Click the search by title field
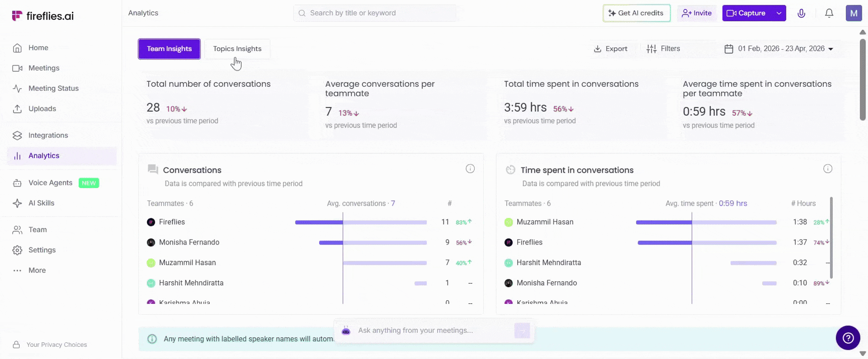868x359 pixels. click(x=374, y=13)
